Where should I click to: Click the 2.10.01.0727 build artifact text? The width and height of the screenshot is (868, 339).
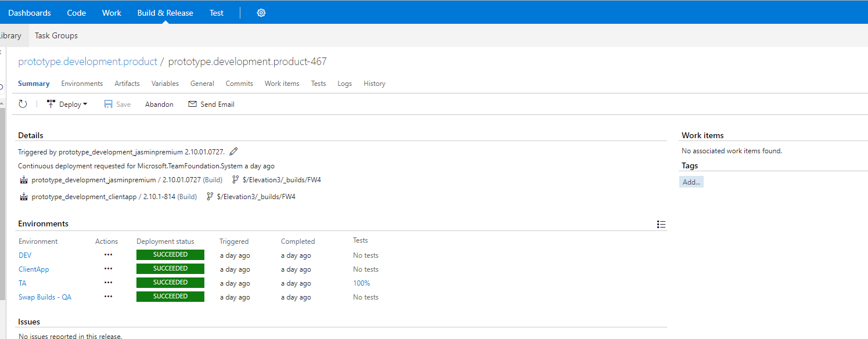181,180
